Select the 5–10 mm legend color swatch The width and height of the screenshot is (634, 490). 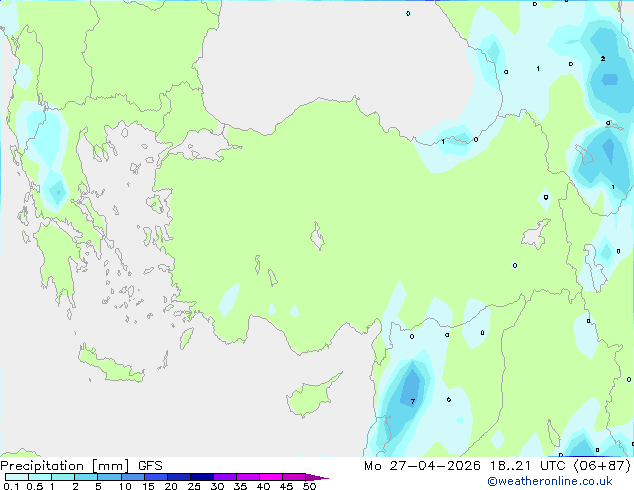pyautogui.click(x=109, y=477)
